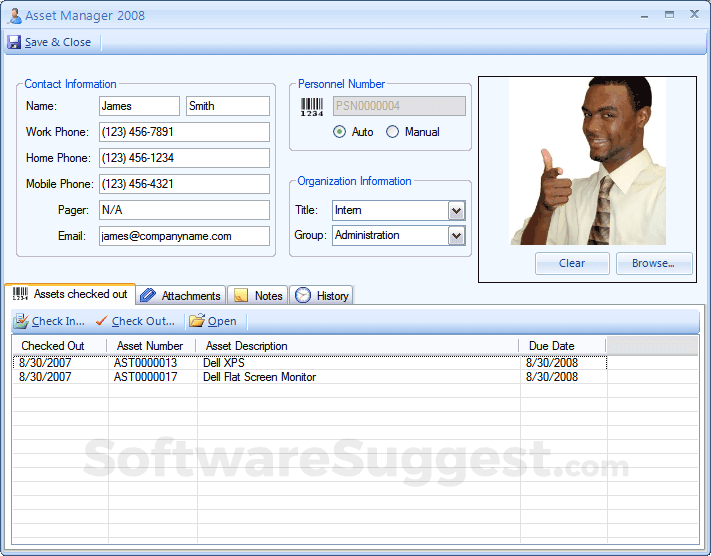
Task: Click the sticky note icon on Notes tab
Action: pyautogui.click(x=240, y=296)
